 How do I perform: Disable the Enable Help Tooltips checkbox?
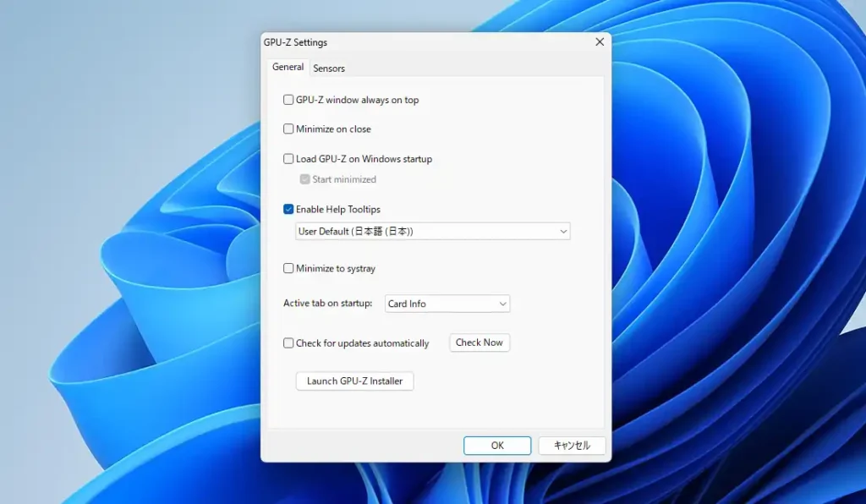tap(288, 210)
